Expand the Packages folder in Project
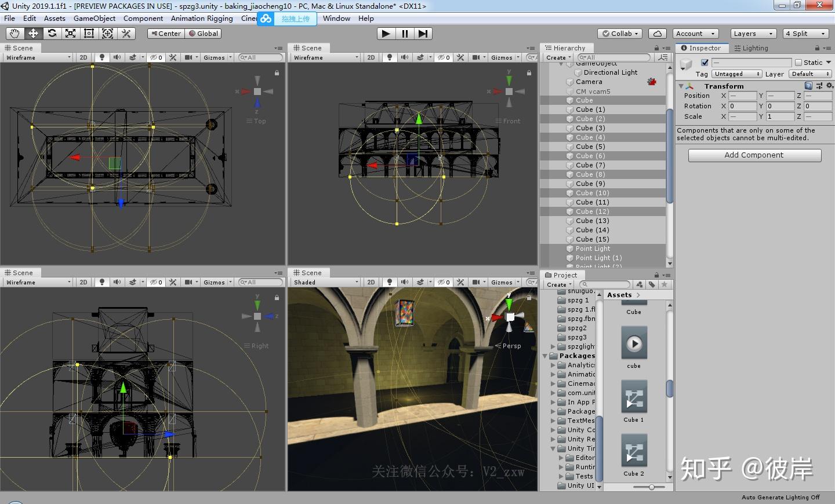Screen dimensions: 835x504 click(x=545, y=356)
